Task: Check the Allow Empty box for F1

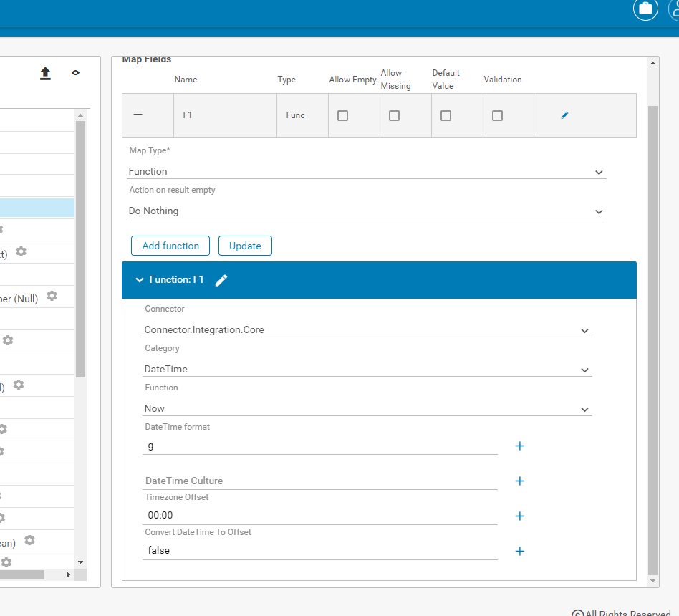Action: pyautogui.click(x=342, y=115)
